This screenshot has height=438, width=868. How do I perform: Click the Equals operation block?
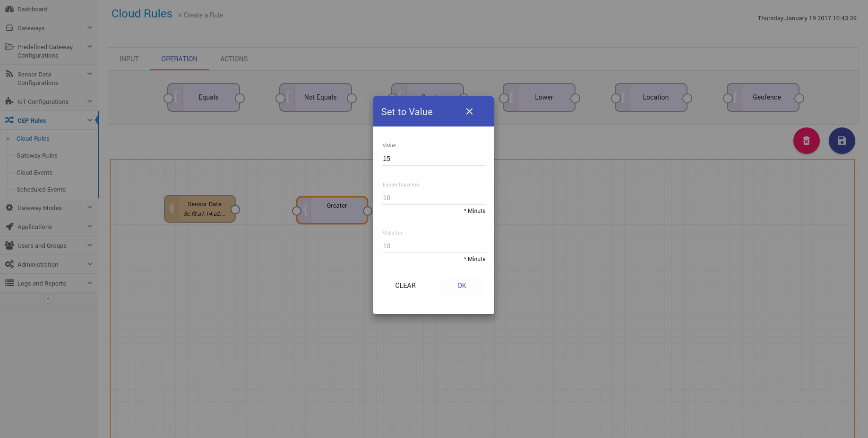coord(208,97)
